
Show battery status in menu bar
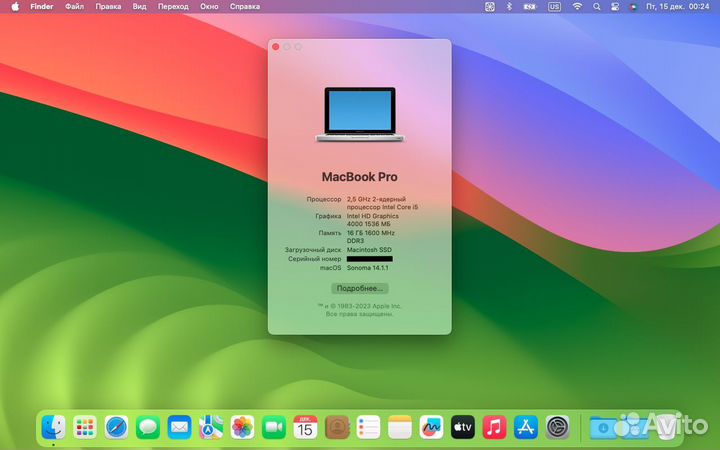(x=530, y=6)
